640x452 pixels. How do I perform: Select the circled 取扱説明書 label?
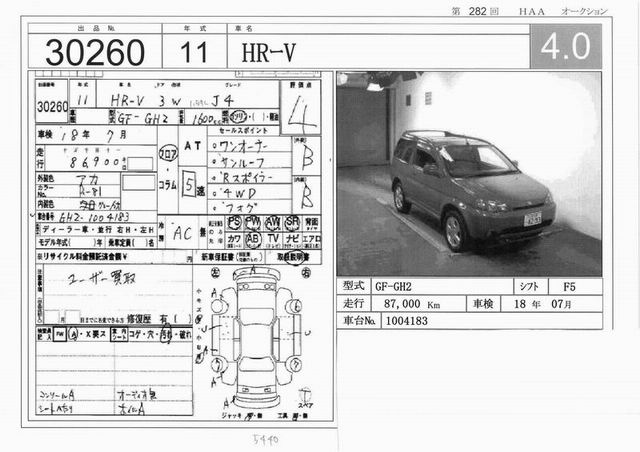pos(293,257)
